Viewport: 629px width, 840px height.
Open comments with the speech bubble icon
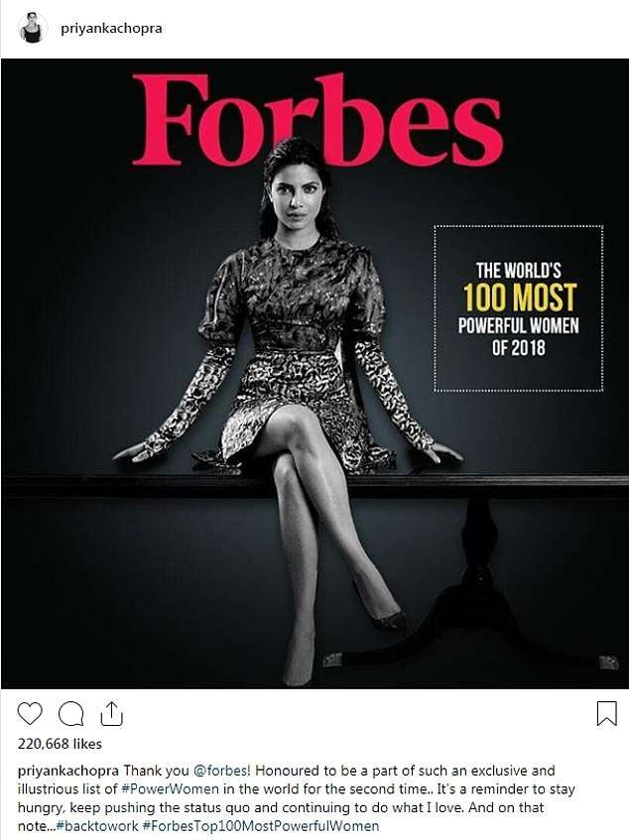tap(70, 714)
